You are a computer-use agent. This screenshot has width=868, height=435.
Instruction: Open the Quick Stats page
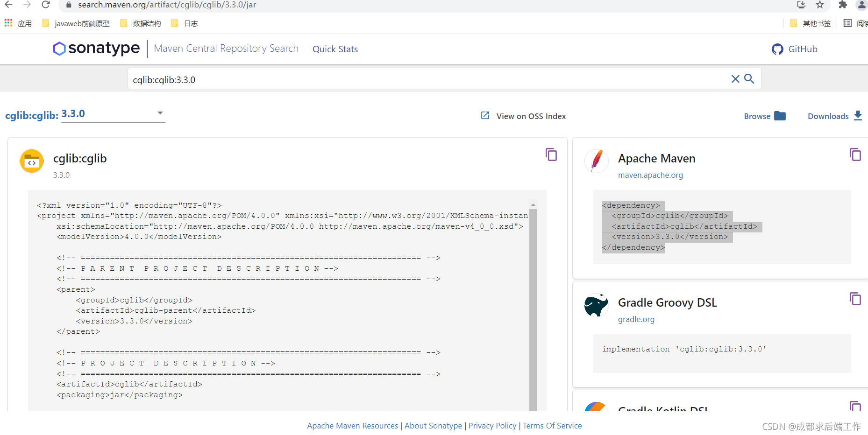(335, 49)
